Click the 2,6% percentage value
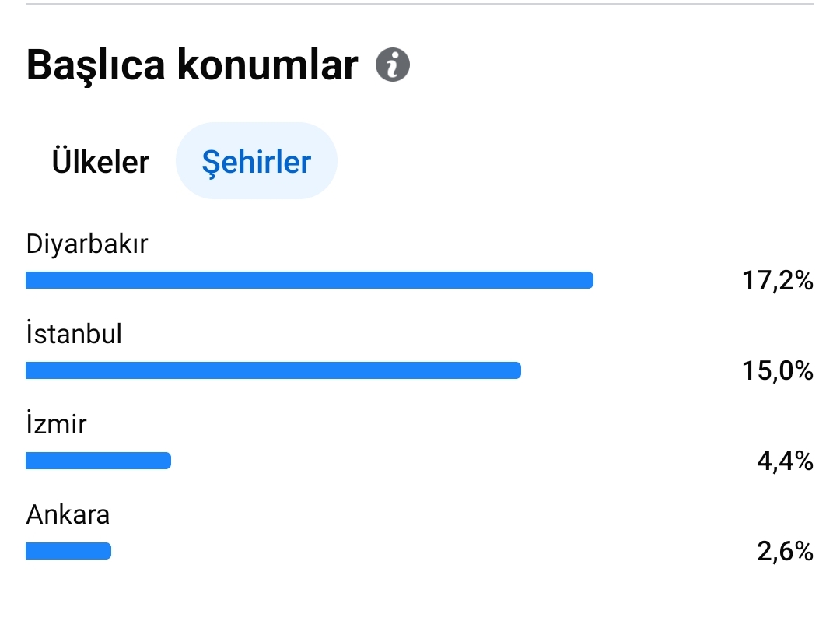This screenshot has width=840, height=635. (x=785, y=551)
